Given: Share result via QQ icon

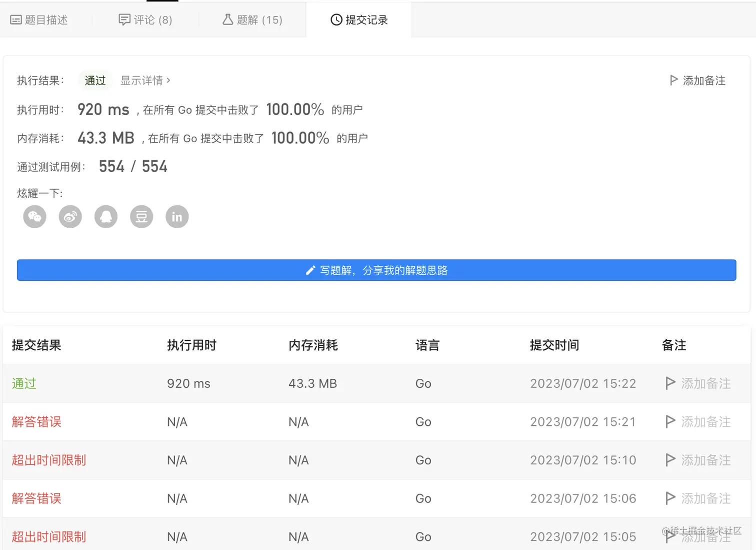Looking at the screenshot, I should tap(106, 217).
